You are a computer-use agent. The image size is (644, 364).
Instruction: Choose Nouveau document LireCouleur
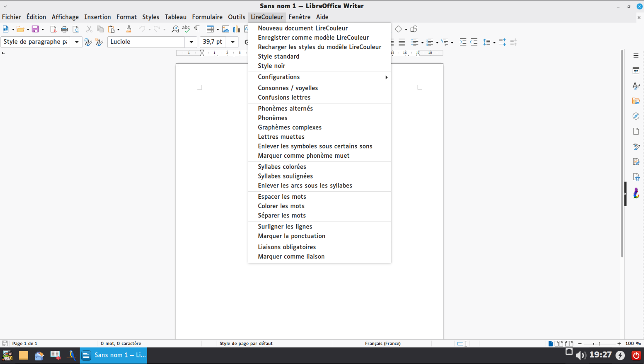(302, 28)
